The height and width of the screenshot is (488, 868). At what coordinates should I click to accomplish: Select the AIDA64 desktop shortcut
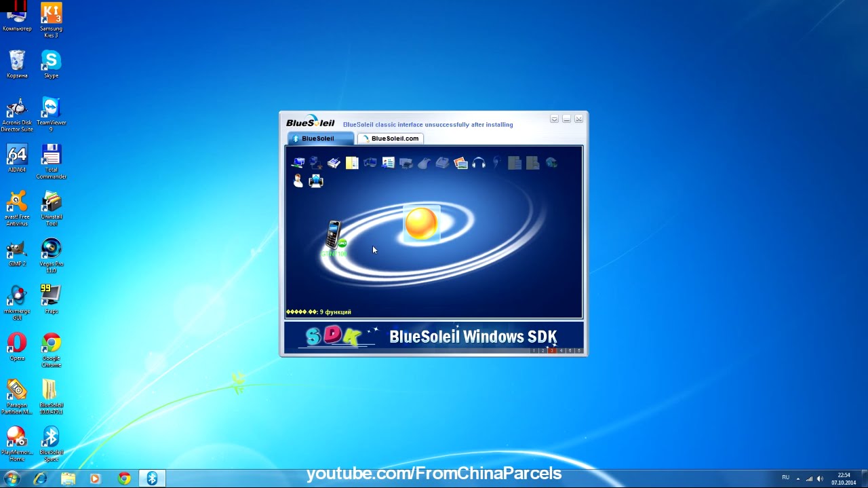(17, 158)
